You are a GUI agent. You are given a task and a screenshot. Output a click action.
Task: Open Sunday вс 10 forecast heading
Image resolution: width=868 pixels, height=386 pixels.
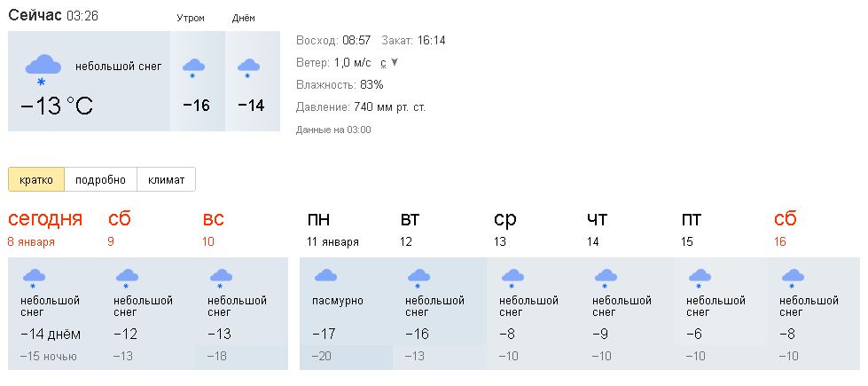tap(214, 219)
